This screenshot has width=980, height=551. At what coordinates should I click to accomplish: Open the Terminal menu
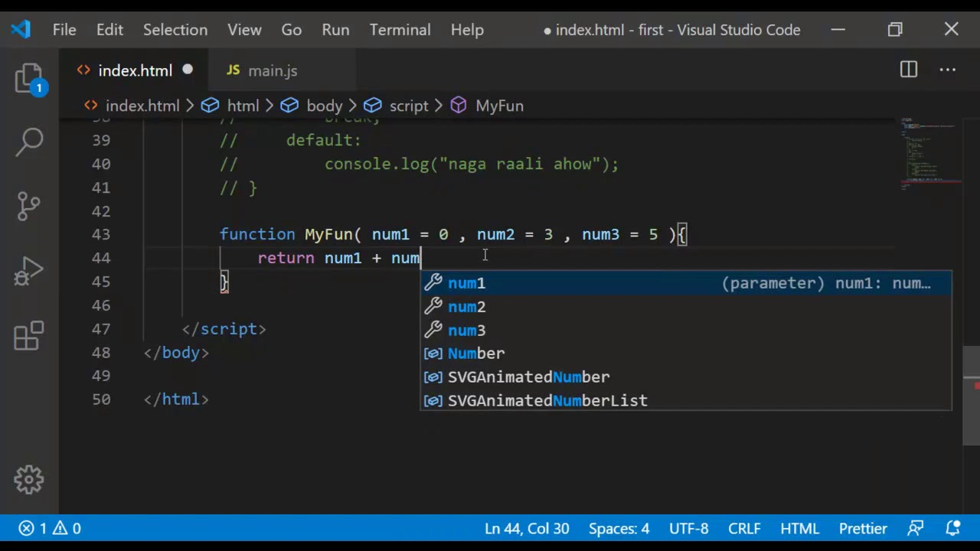click(x=400, y=30)
